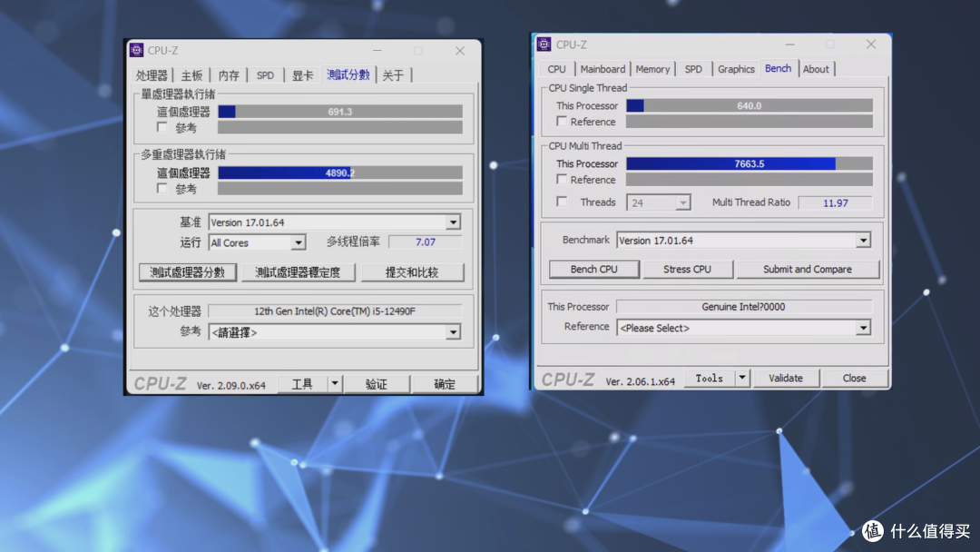The width and height of the screenshot is (980, 552).
Task: Click the CPU-Z logo icon on the left window title bar
Action: point(138,50)
